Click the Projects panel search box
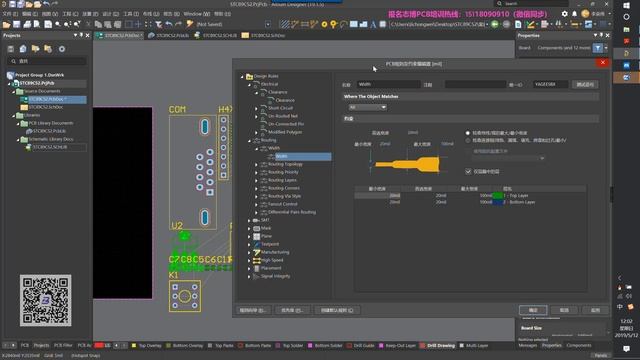 (x=47, y=61)
